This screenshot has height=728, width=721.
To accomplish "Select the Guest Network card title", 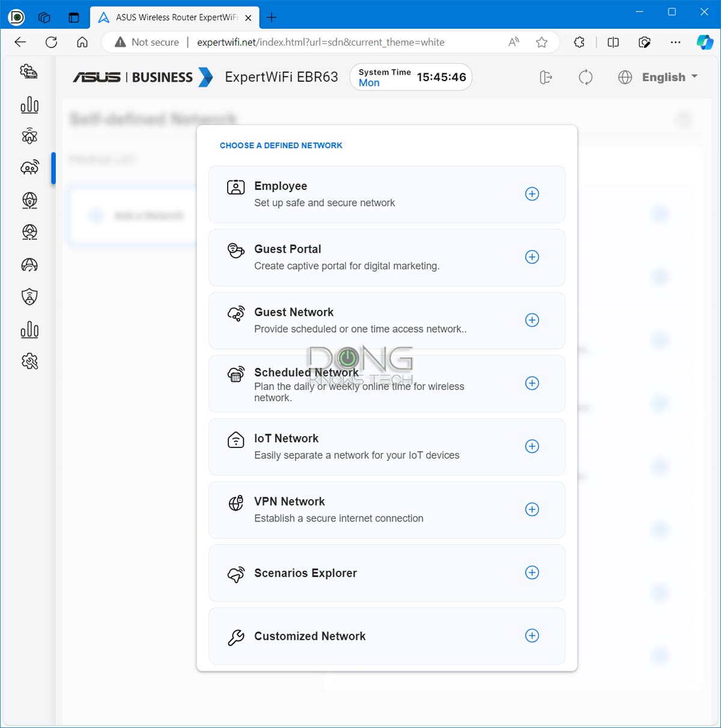I will point(294,312).
